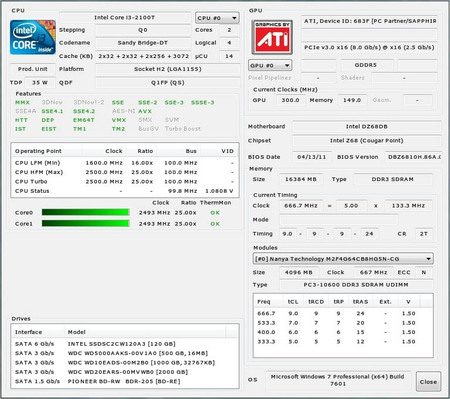Click the Core0 load bar
450x399 pixels.
click(x=85, y=212)
